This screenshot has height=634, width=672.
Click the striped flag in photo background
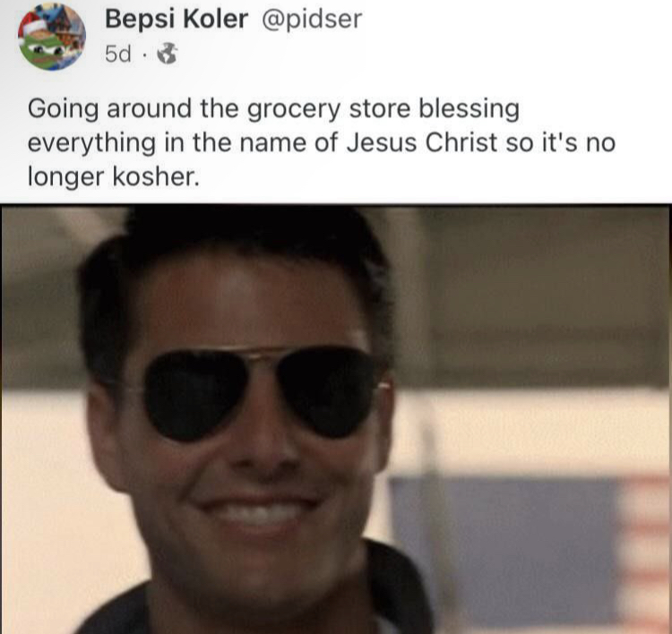coord(531,553)
